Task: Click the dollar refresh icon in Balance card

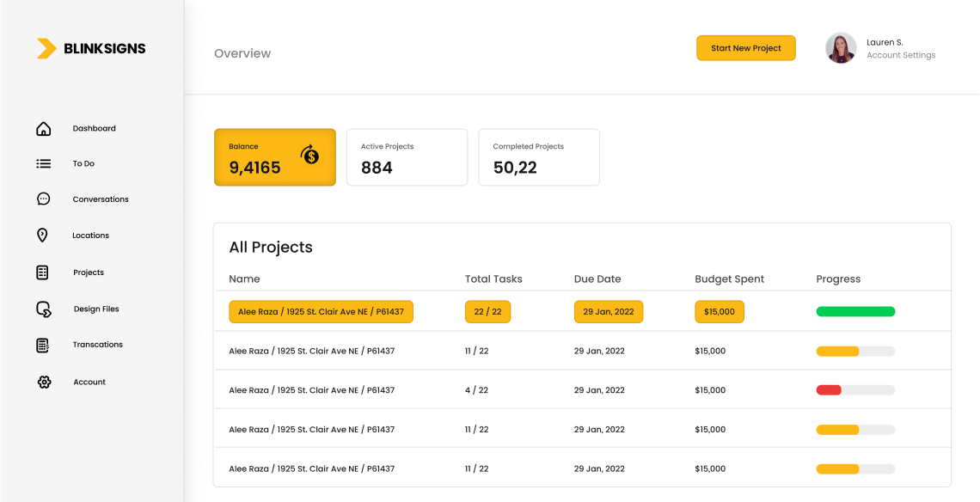Action: click(309, 155)
